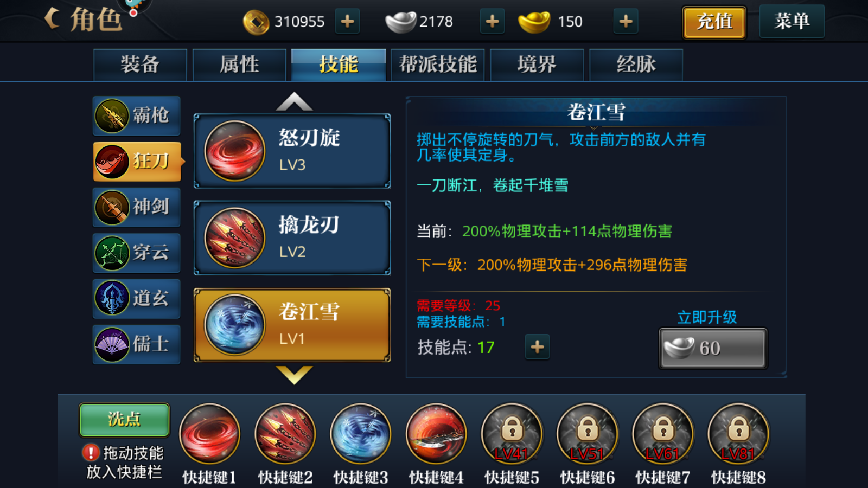This screenshot has width=868, height=488.
Task: Add skill points with plus button
Action: click(537, 347)
